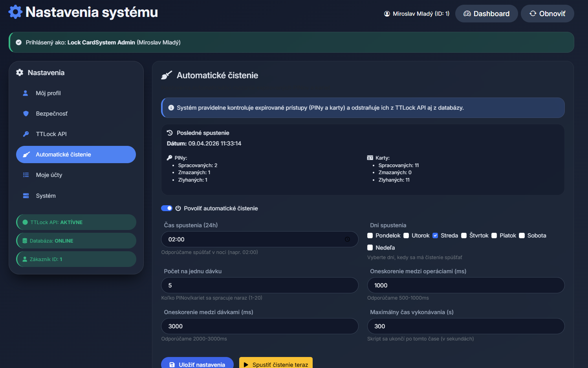Screen dimensions: 588x368
Task: Click the user avatar icon by Miroslav Mladý
Action: (387, 14)
